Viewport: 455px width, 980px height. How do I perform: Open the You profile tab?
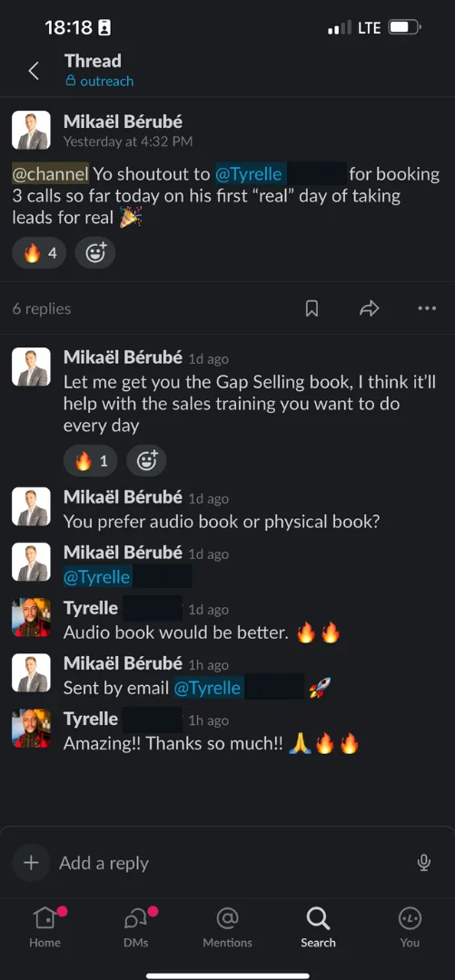point(410,927)
